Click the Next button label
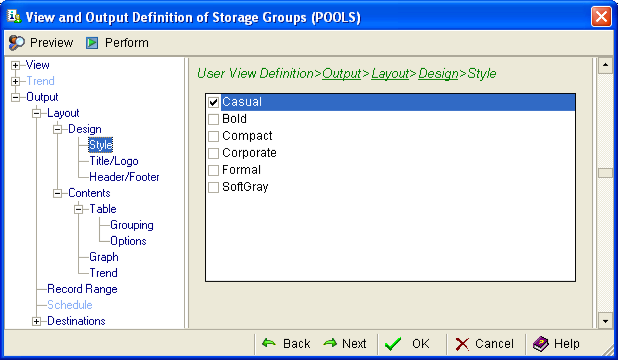618x360 pixels. [x=354, y=343]
